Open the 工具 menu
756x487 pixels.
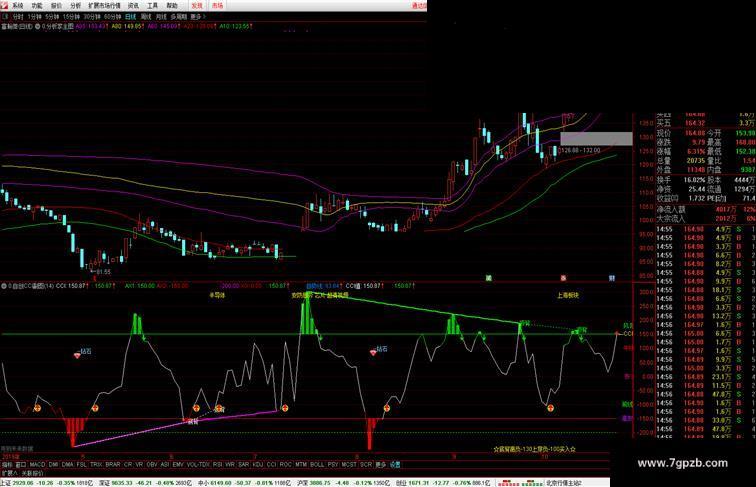tap(152, 6)
